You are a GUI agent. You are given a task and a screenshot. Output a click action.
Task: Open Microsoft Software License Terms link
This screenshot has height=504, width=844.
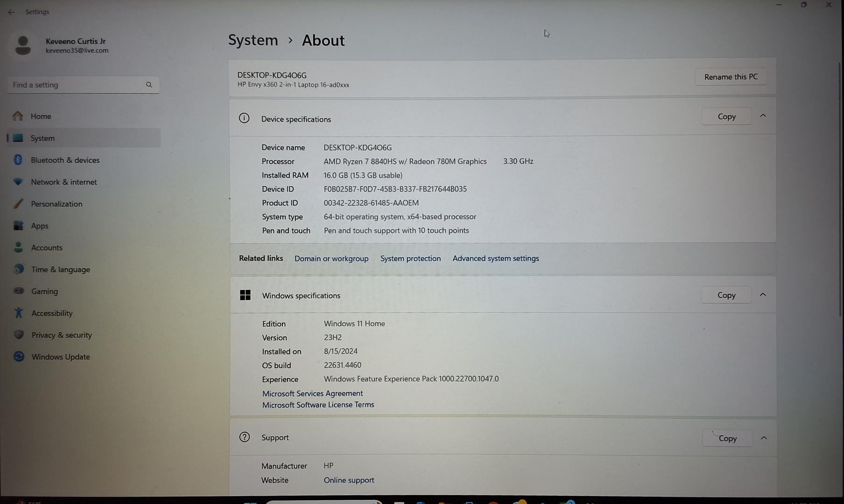pyautogui.click(x=318, y=405)
